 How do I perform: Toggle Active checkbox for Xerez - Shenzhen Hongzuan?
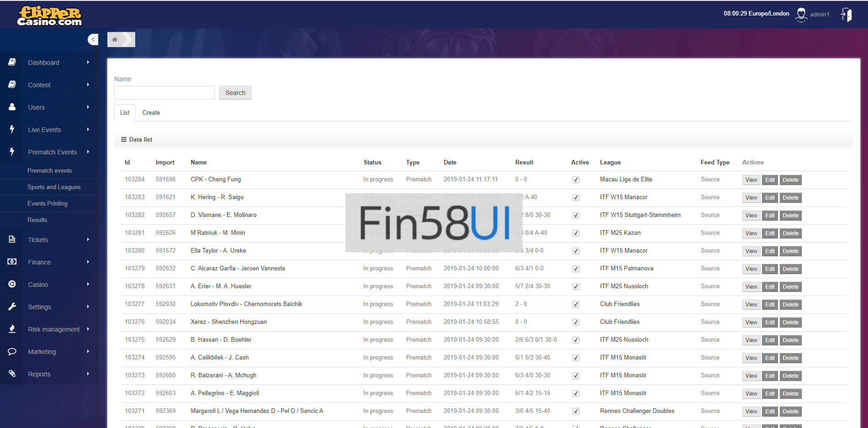[576, 322]
